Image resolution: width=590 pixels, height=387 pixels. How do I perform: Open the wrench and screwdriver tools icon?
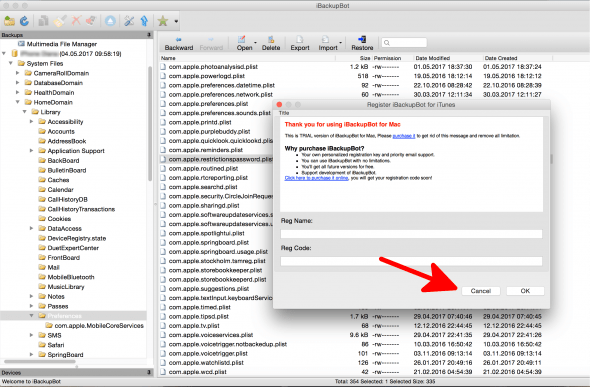(x=129, y=21)
